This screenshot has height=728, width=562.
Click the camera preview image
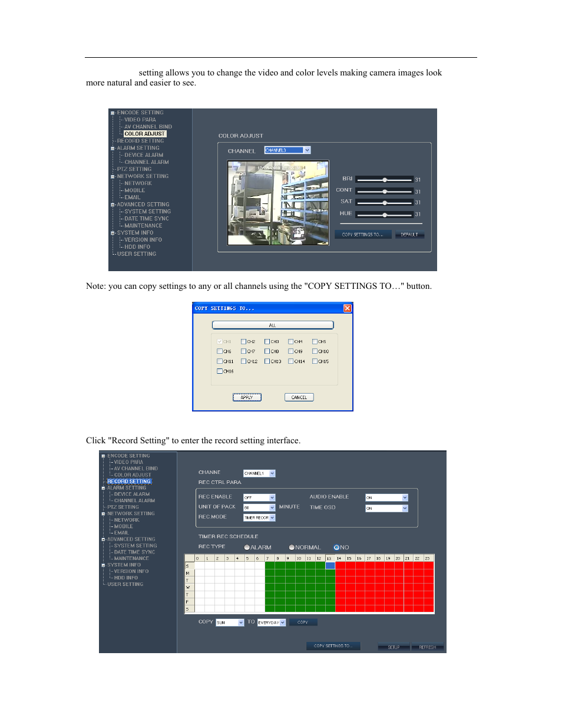[278, 203]
